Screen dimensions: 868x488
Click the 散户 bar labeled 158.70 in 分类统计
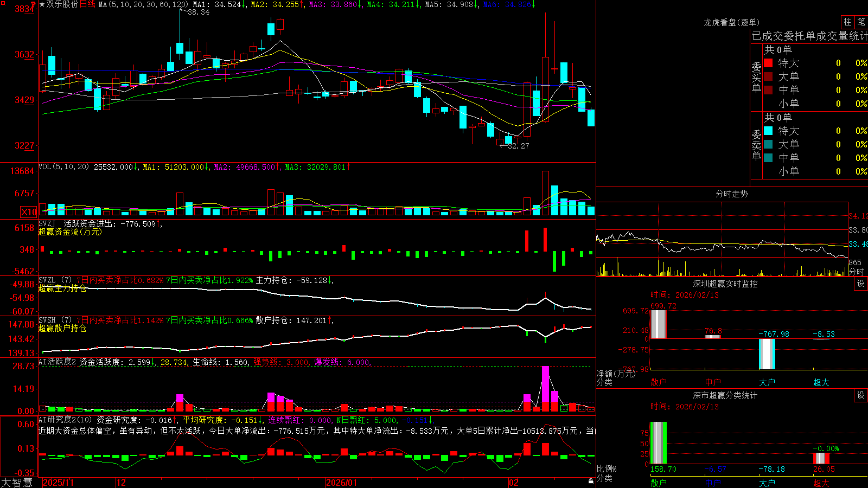pos(659,443)
